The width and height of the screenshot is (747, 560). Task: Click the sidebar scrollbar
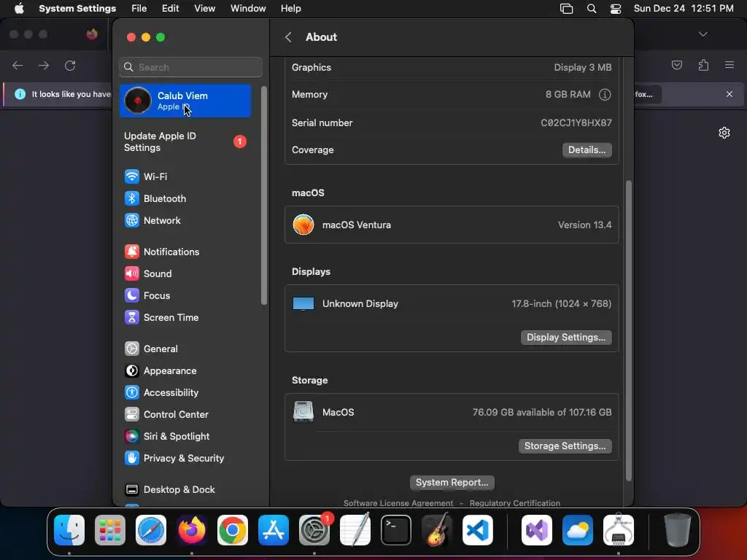264,195
